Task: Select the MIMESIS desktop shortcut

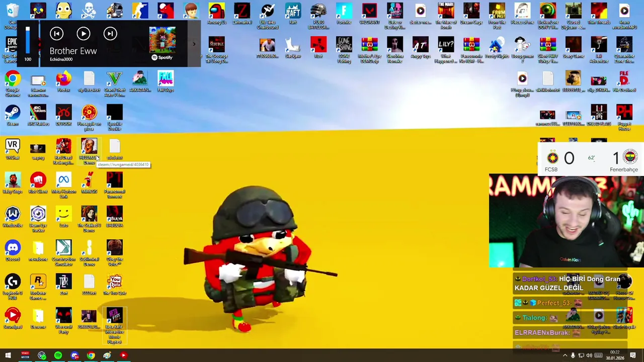Action: click(x=89, y=183)
